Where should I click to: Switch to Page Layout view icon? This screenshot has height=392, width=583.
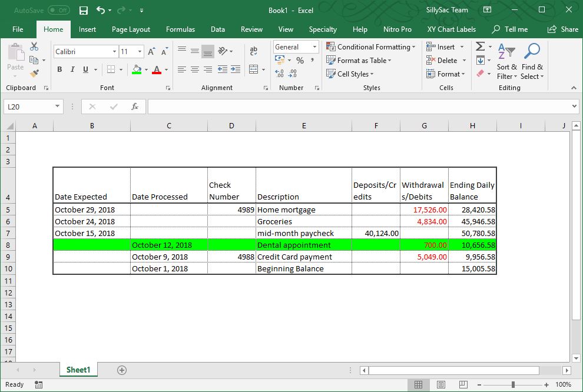pos(440,385)
